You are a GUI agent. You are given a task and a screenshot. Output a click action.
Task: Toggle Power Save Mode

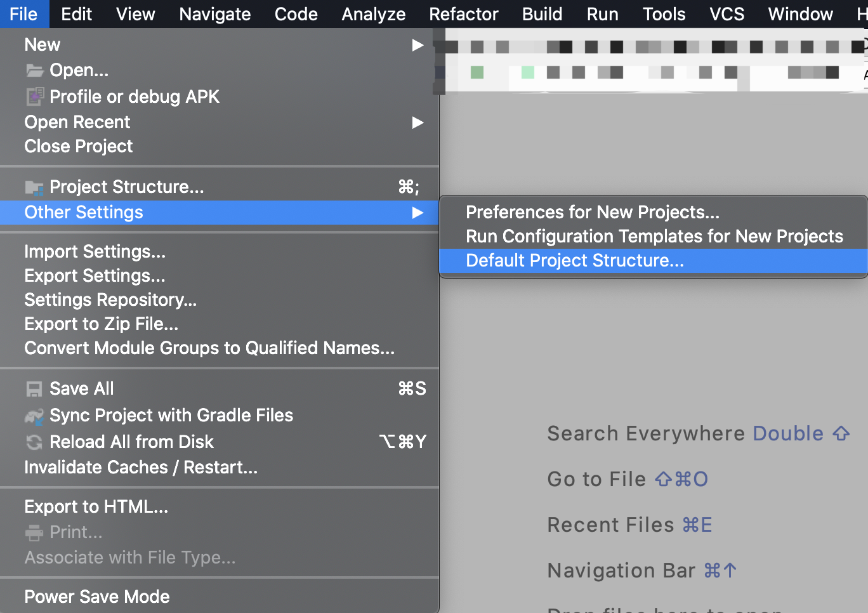pyautogui.click(x=97, y=597)
